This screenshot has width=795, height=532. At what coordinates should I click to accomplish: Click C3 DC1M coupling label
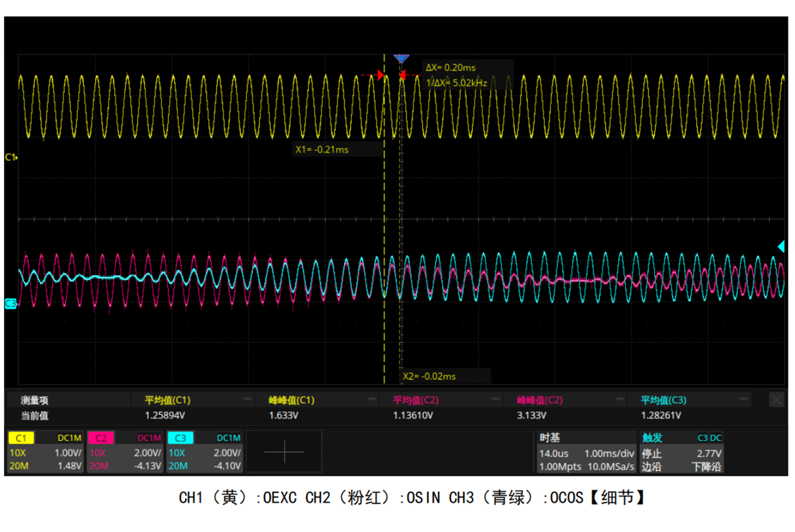(x=228, y=438)
